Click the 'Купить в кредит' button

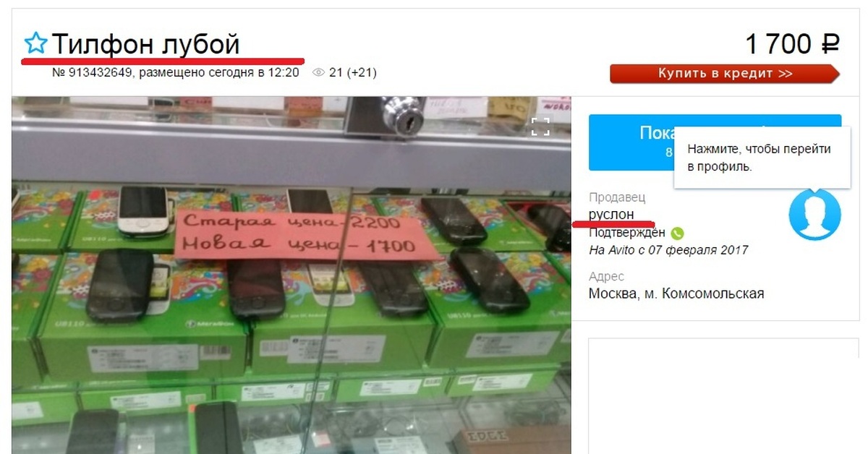[725, 73]
